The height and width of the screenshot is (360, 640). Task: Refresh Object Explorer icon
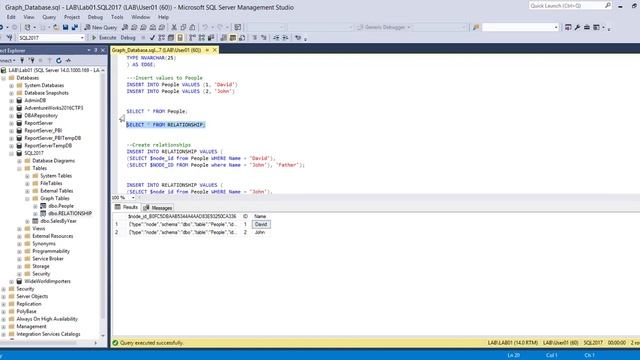click(x=58, y=60)
